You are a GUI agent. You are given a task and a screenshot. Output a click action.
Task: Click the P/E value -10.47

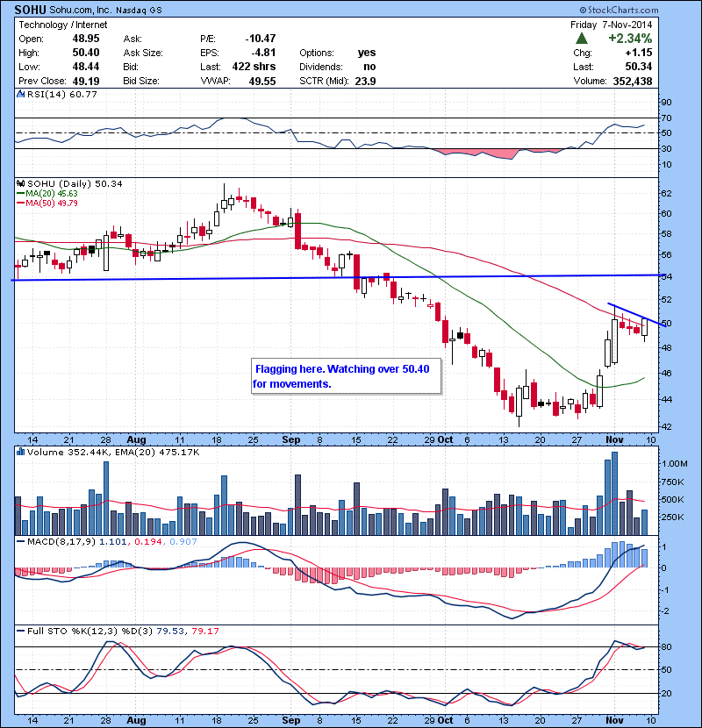tap(260, 39)
